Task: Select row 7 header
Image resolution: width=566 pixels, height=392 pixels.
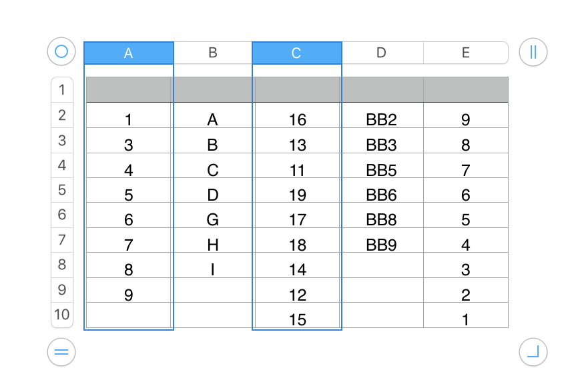Action: 62,240
